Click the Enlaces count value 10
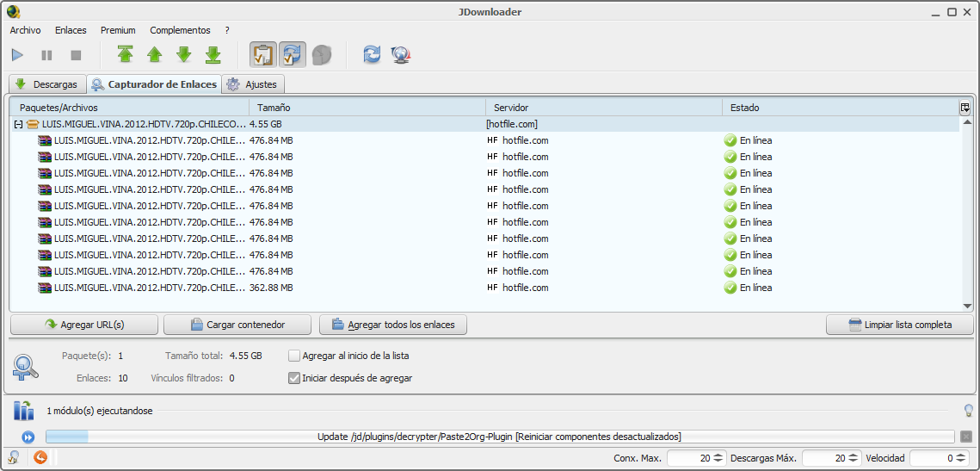980x471 pixels. 123,378
